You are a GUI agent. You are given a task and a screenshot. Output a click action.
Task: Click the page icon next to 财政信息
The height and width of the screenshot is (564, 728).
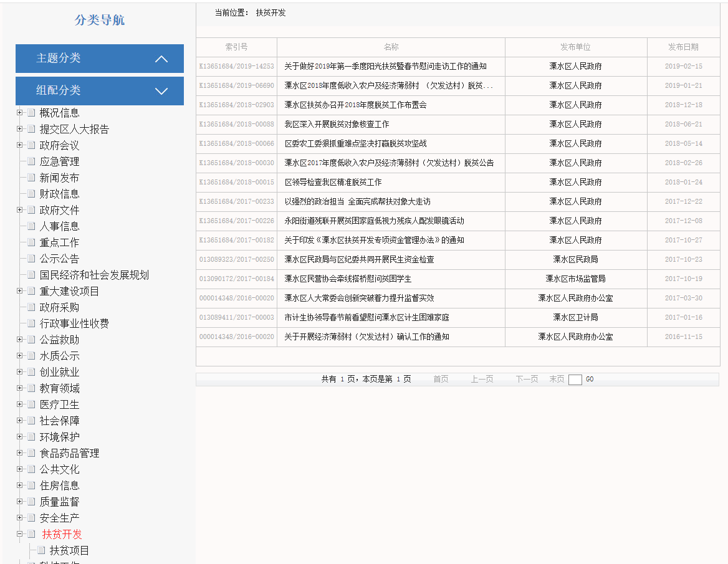(31, 194)
